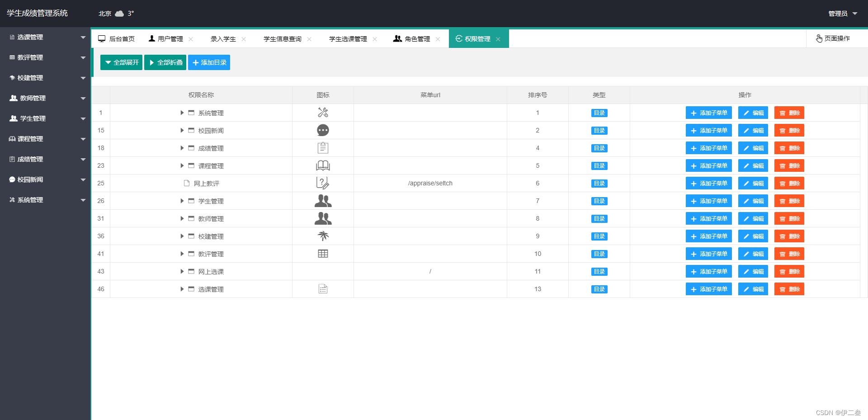Close the 录入学生 tab
The image size is (868, 420).
coord(244,39)
